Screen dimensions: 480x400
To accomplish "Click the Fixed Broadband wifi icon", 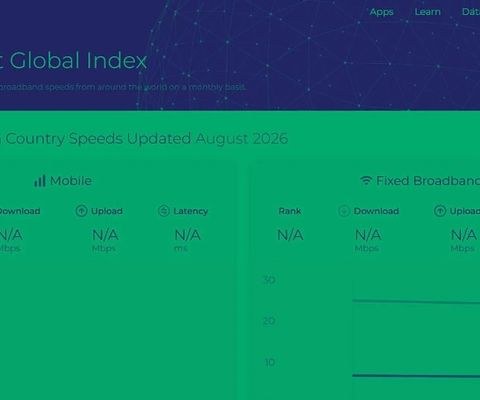I will click(x=366, y=181).
